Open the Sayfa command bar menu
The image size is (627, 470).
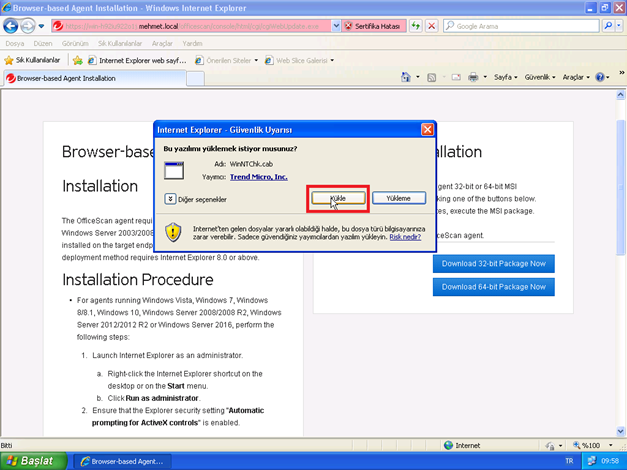505,77
